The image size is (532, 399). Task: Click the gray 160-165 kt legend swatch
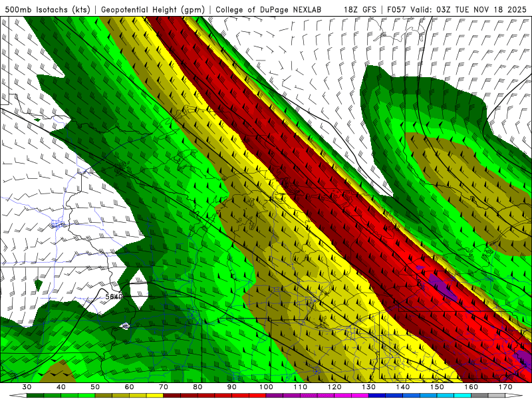click(479, 396)
